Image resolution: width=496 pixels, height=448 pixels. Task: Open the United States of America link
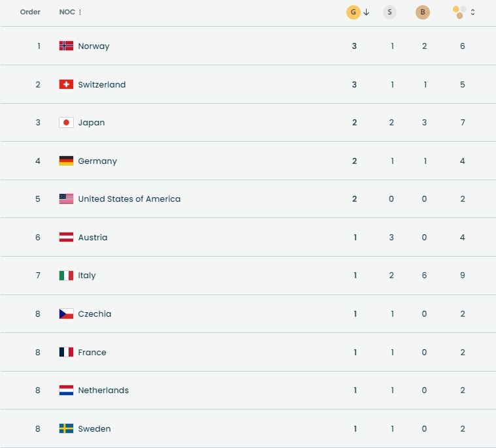[129, 199]
